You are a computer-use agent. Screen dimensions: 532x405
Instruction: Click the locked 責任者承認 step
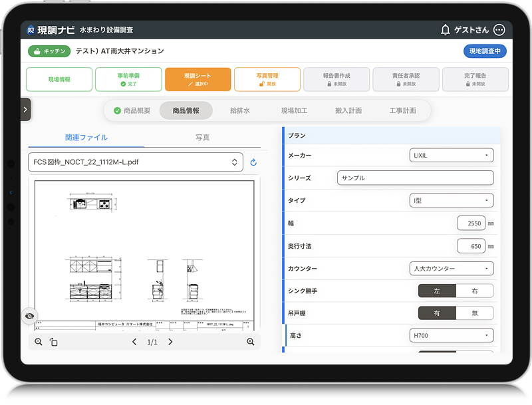point(406,79)
